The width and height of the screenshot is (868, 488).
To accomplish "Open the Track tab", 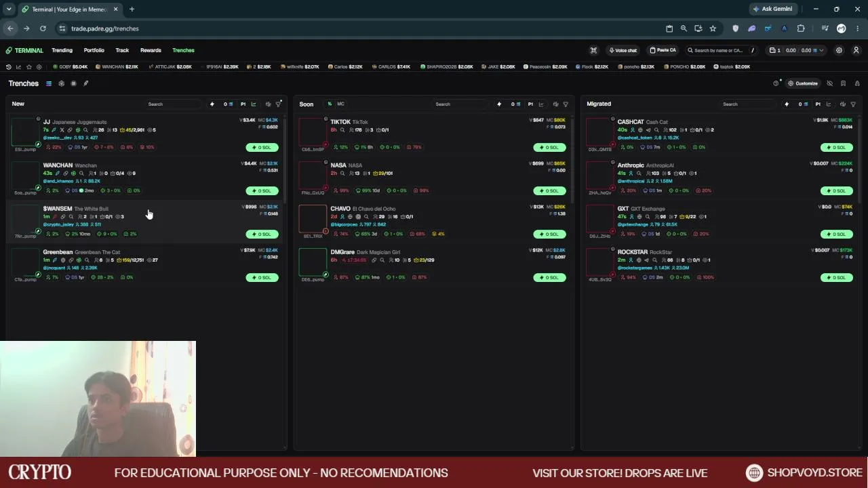I will [x=122, y=50].
